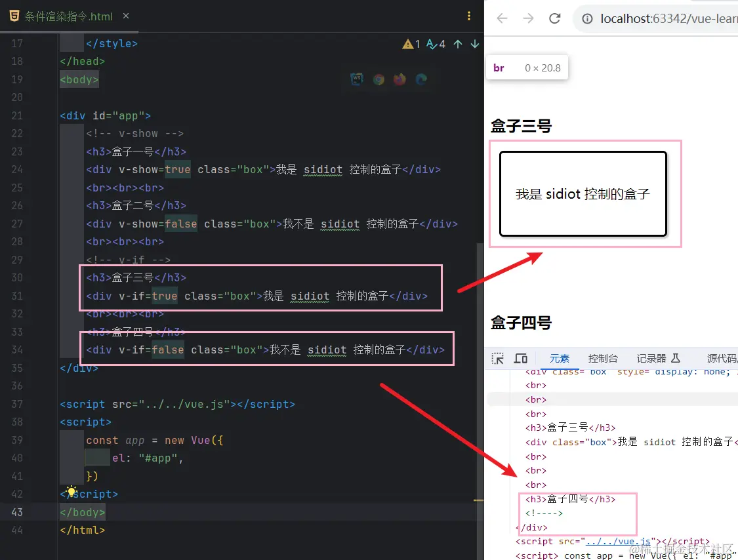Click the browser back arrow

[502, 18]
